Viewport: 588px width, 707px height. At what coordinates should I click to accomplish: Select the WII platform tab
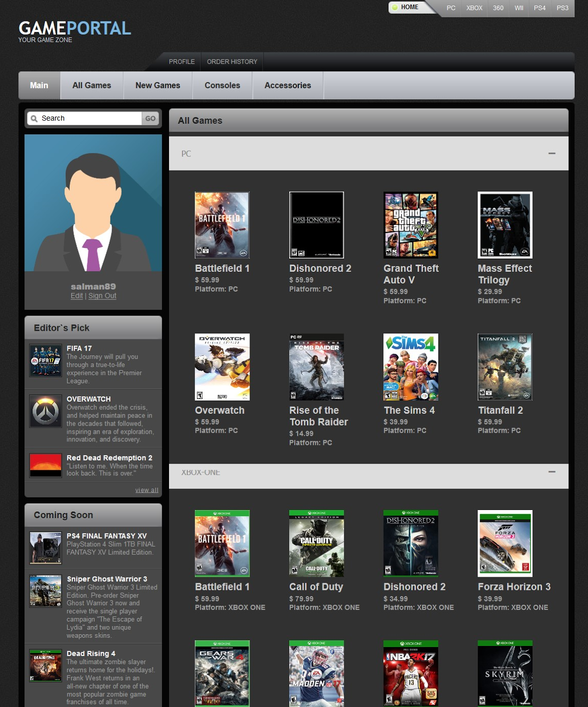(x=519, y=8)
